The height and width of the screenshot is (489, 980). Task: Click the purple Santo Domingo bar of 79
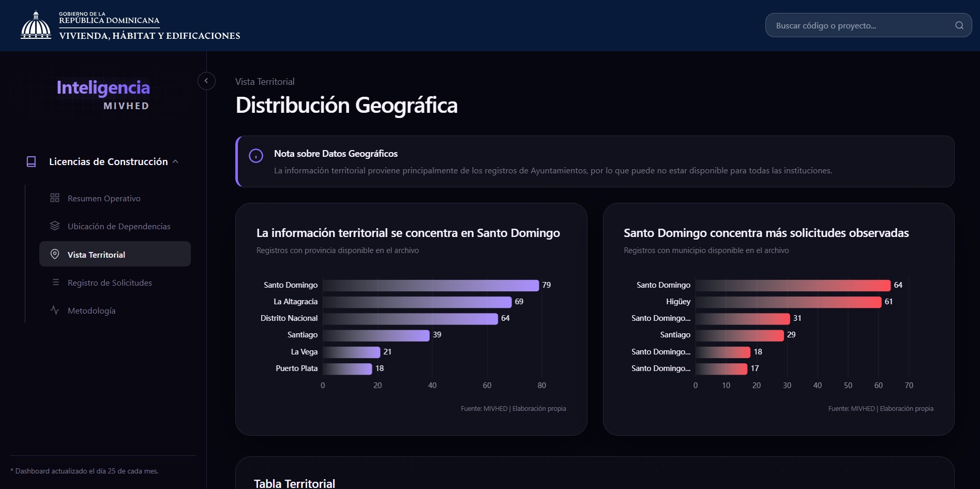[x=431, y=285]
